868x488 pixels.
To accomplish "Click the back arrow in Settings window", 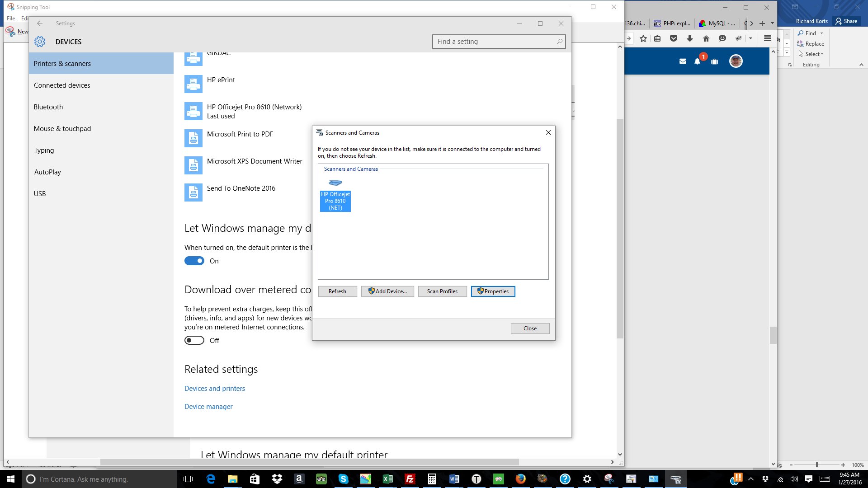I will pos(40,23).
